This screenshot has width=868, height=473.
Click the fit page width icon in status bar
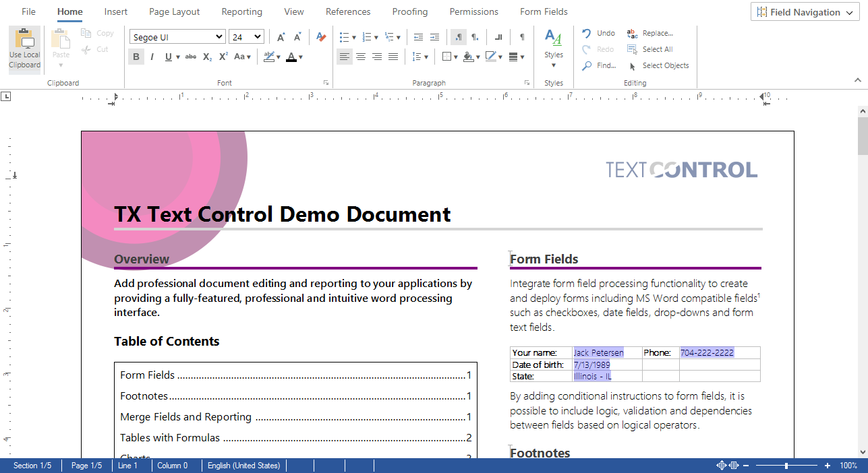pos(734,466)
